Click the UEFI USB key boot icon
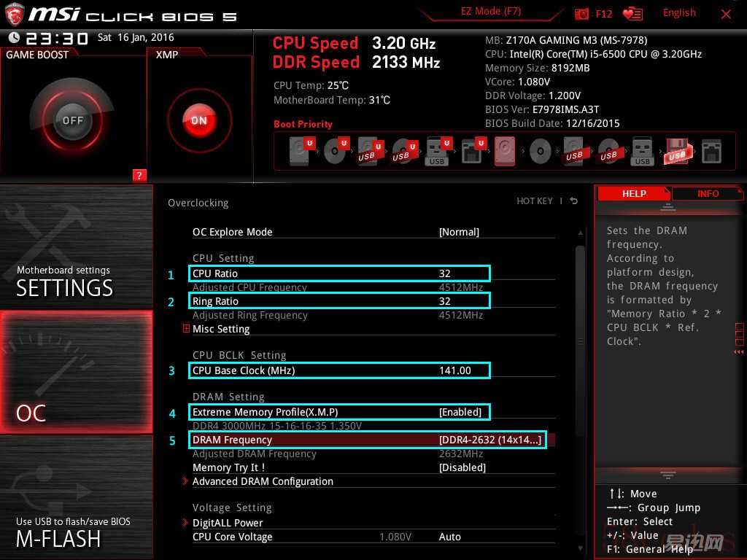The image size is (747, 560). point(438,151)
